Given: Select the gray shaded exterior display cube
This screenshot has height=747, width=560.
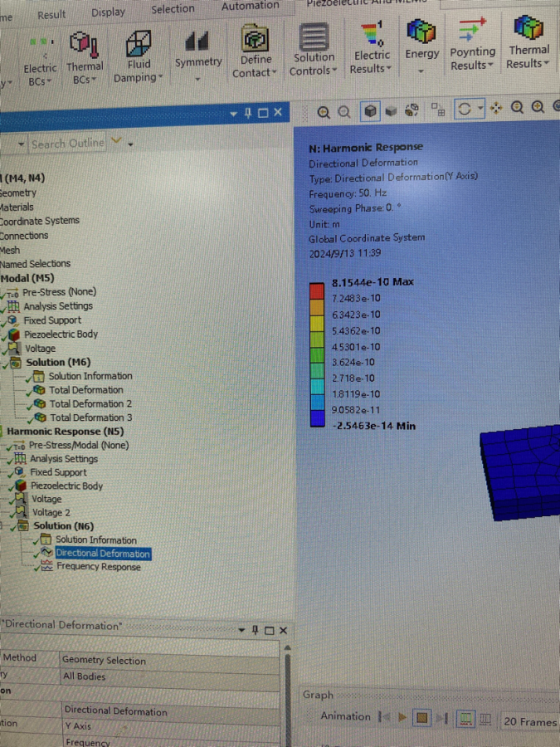Looking at the screenshot, I should pyautogui.click(x=391, y=111).
